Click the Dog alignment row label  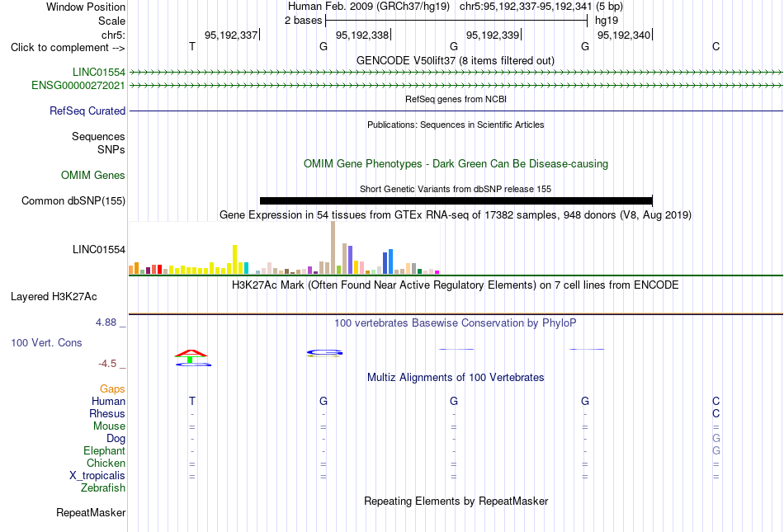click(116, 439)
